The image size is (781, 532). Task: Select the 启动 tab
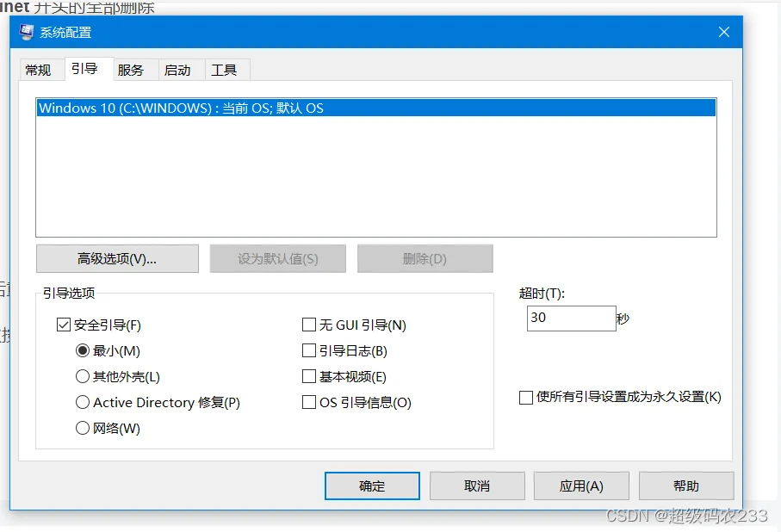tap(177, 71)
